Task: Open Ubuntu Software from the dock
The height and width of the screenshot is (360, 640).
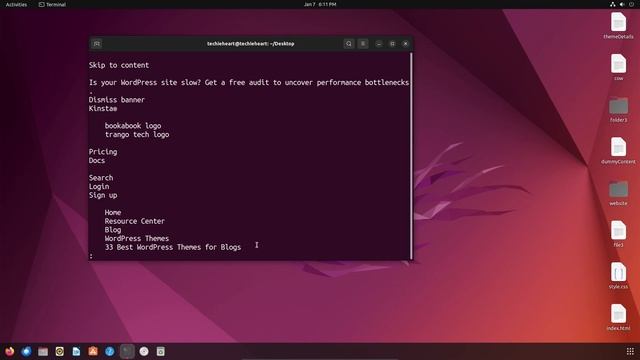Action: pos(93,351)
